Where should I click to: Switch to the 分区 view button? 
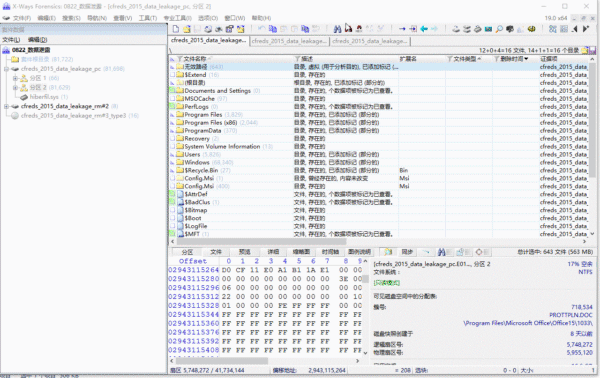pos(187,252)
